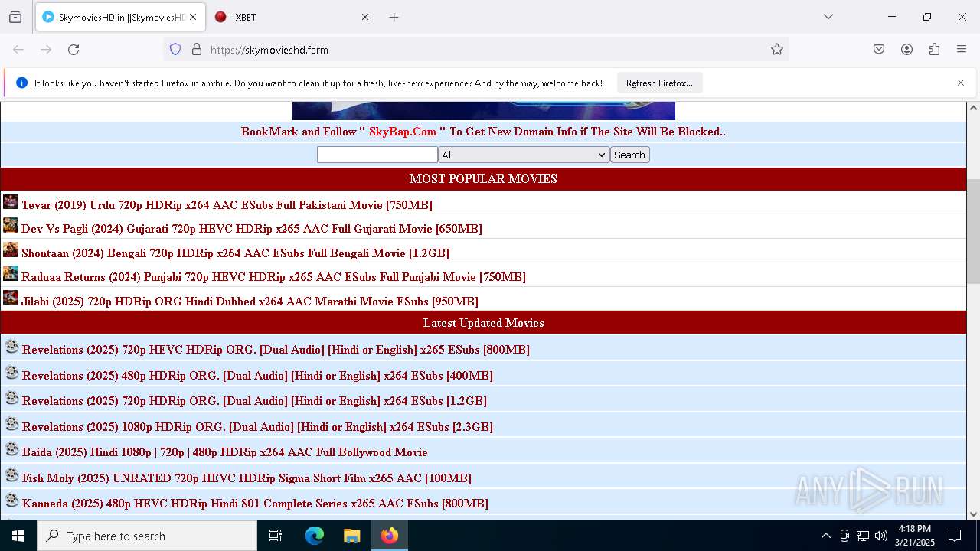Click the page vertical scrollbar thumb

973,231
